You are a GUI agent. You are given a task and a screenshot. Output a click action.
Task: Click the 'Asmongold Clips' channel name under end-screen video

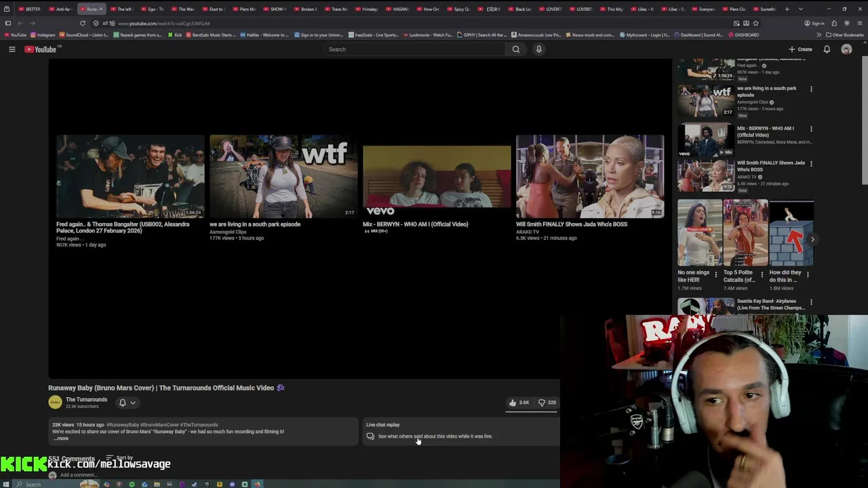coord(228,232)
